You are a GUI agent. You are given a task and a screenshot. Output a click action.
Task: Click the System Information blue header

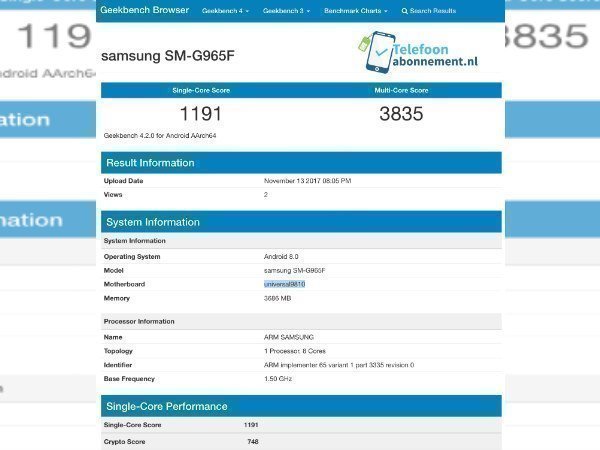(x=301, y=222)
